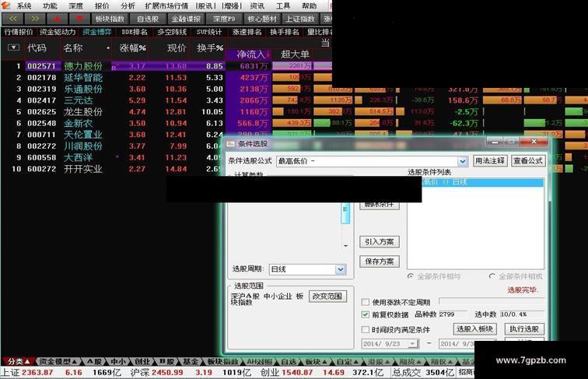Click the 改变范围 button
The image size is (588, 379).
pos(327,296)
